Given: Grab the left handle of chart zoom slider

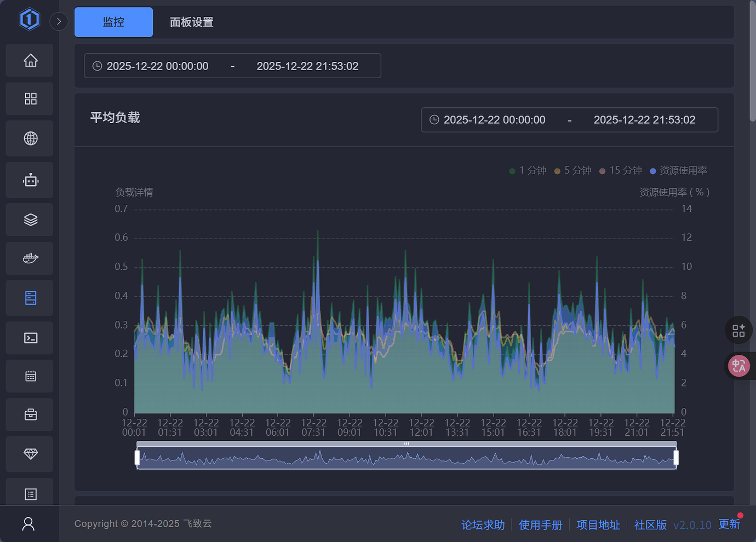Looking at the screenshot, I should pyautogui.click(x=137, y=458).
